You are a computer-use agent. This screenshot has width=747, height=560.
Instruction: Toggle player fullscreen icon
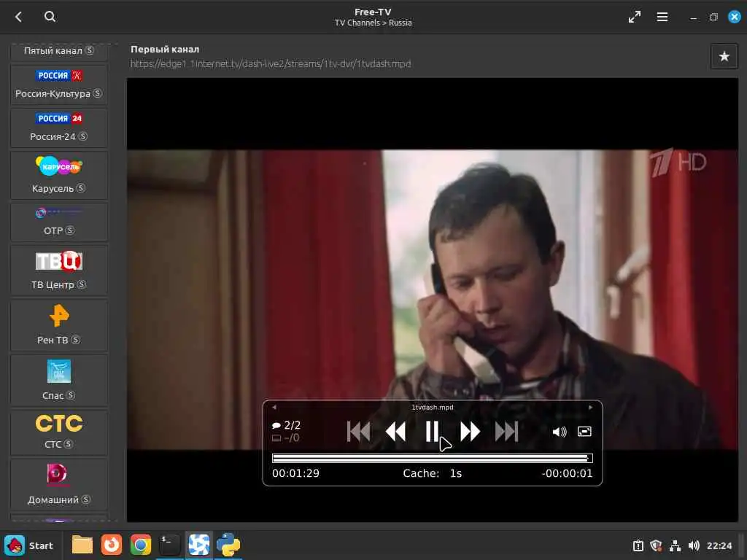[584, 432]
